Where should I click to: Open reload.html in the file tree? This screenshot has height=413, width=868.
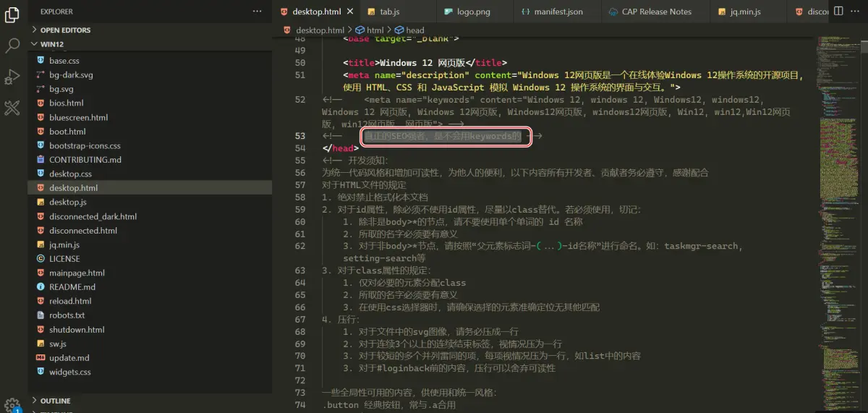pos(70,301)
